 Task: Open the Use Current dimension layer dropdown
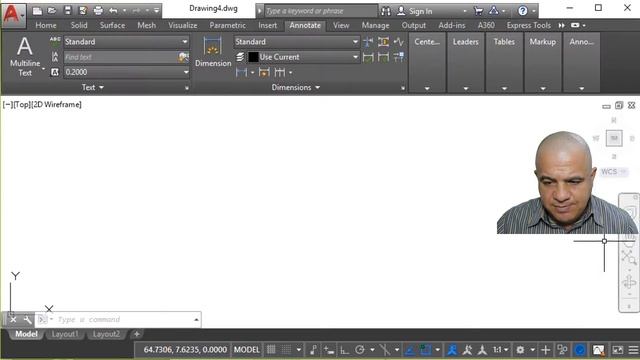[304, 57]
